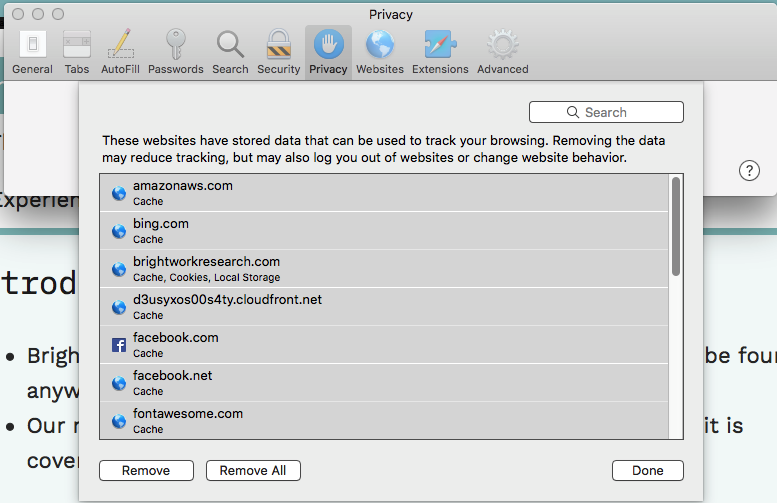Open the Advanced gear preferences pane
This screenshot has width=777, height=503.
pos(502,53)
